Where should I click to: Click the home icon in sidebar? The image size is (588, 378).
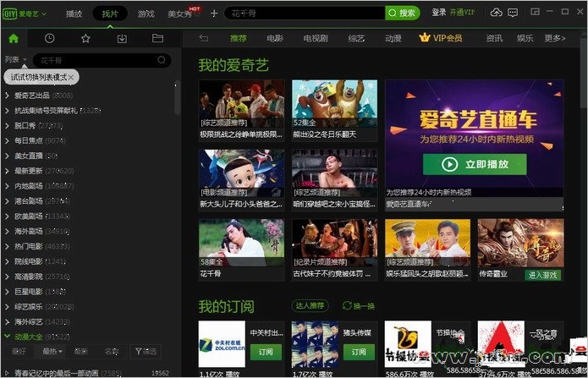tap(14, 38)
